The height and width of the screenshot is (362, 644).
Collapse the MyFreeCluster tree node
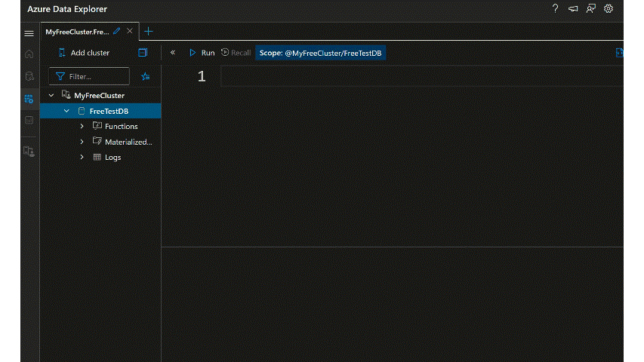[51, 96]
